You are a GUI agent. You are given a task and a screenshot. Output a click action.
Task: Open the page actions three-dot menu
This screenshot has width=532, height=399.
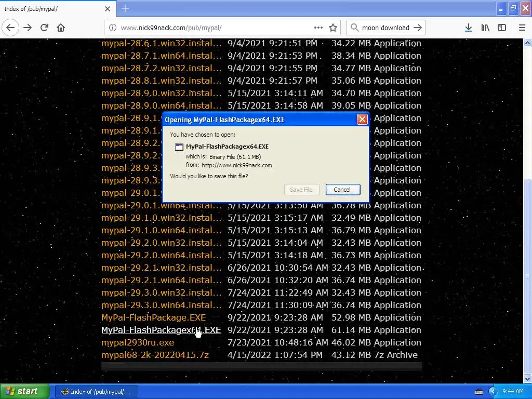point(318,28)
